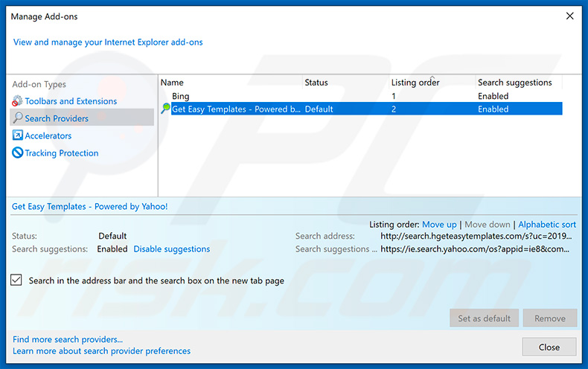
Task: Click the Move up link
Action: pos(439,225)
